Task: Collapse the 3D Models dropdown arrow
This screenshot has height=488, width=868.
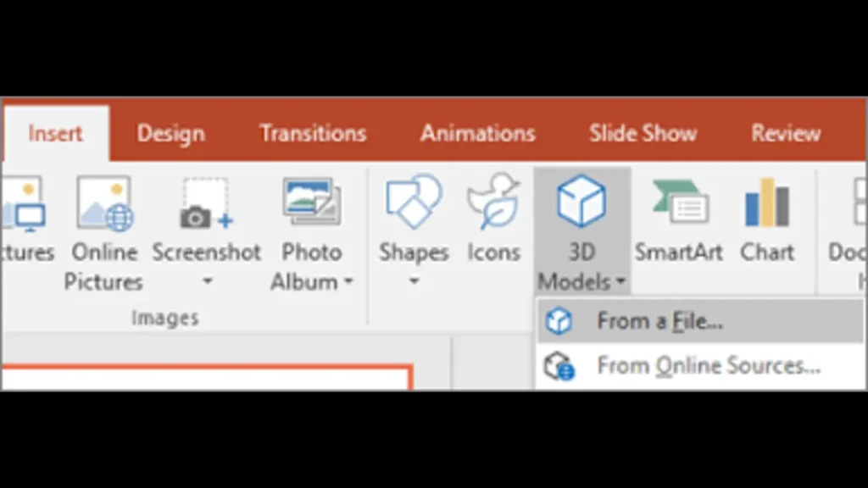Action: [620, 281]
